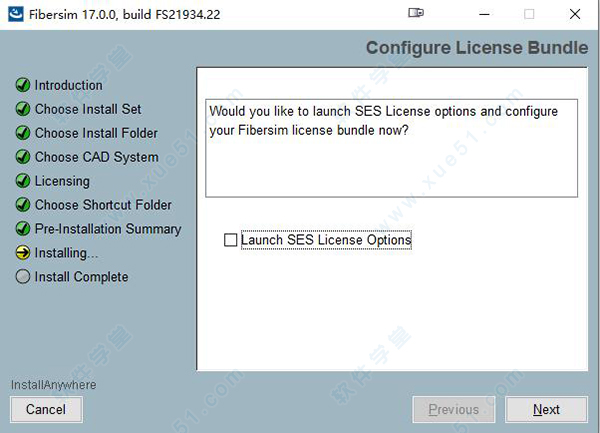Click the green checkmark beside Licensing
The height and width of the screenshot is (433, 600).
[23, 181]
